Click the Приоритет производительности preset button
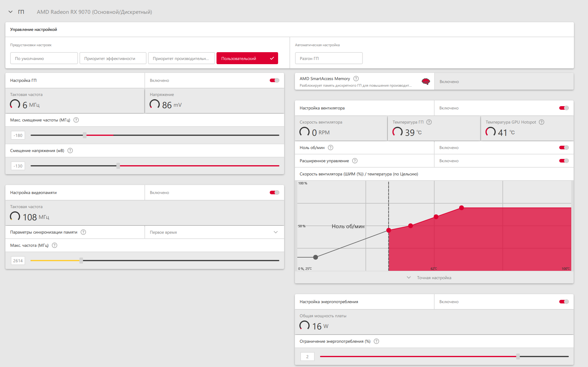Image resolution: width=588 pixels, height=367 pixels. (x=181, y=58)
